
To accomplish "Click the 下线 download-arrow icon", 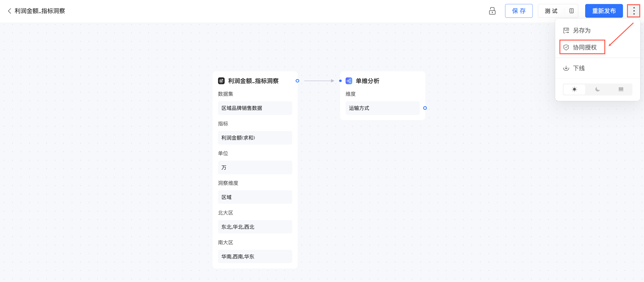I will click(566, 68).
